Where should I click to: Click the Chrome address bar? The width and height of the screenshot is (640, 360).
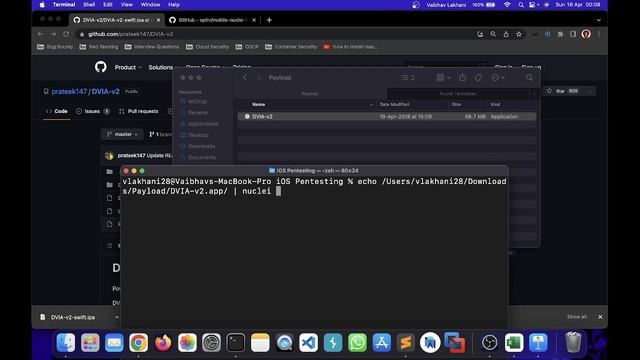pos(273,34)
